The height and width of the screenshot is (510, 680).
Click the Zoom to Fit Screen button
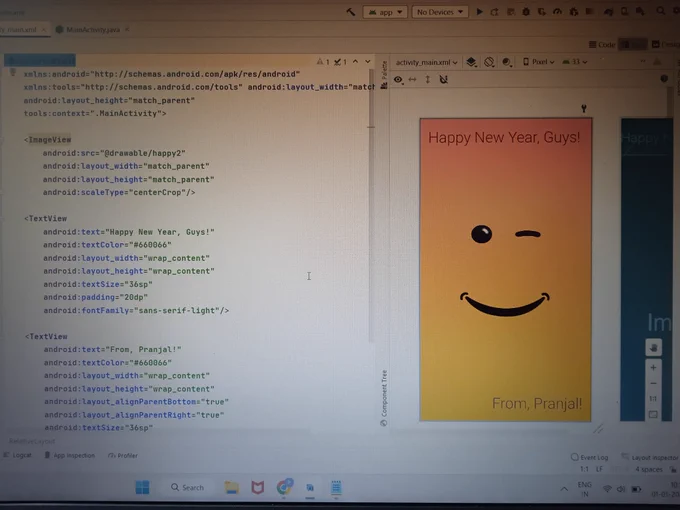click(653, 415)
